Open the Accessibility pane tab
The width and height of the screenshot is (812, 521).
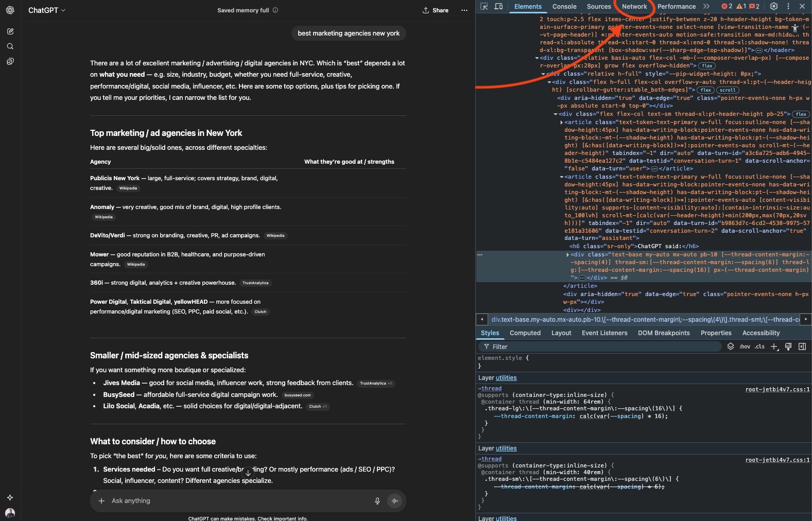coord(761,333)
